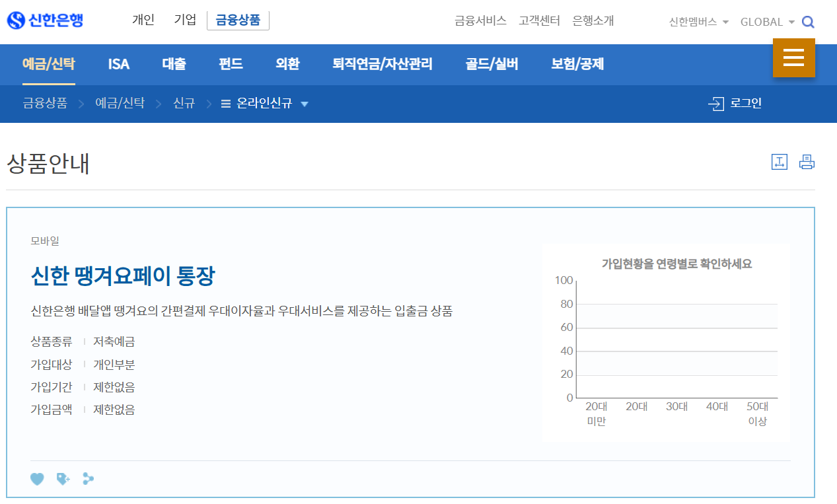The height and width of the screenshot is (504, 837).
Task: Click the 예금/신탁 breadcrumb
Action: point(120,104)
